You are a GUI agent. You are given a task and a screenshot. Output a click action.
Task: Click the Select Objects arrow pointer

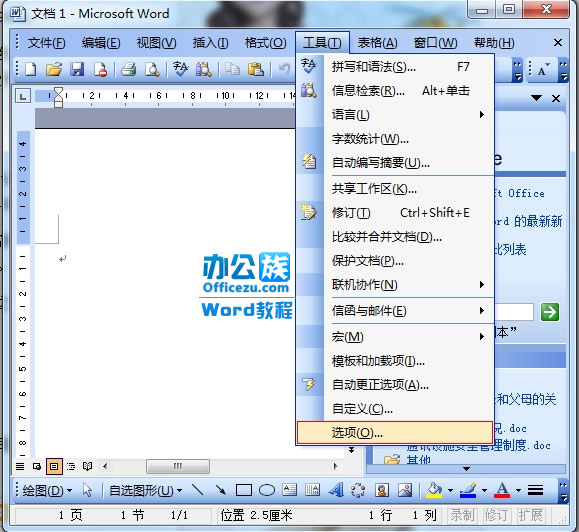point(88,490)
